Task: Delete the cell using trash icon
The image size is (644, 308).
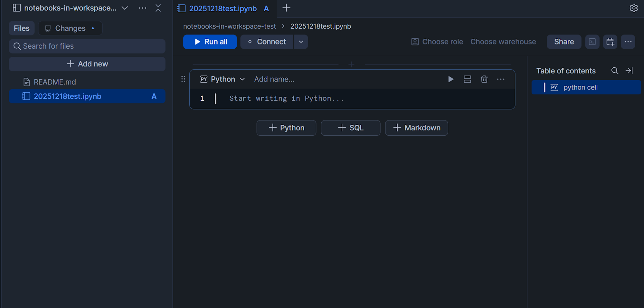Action: [484, 79]
